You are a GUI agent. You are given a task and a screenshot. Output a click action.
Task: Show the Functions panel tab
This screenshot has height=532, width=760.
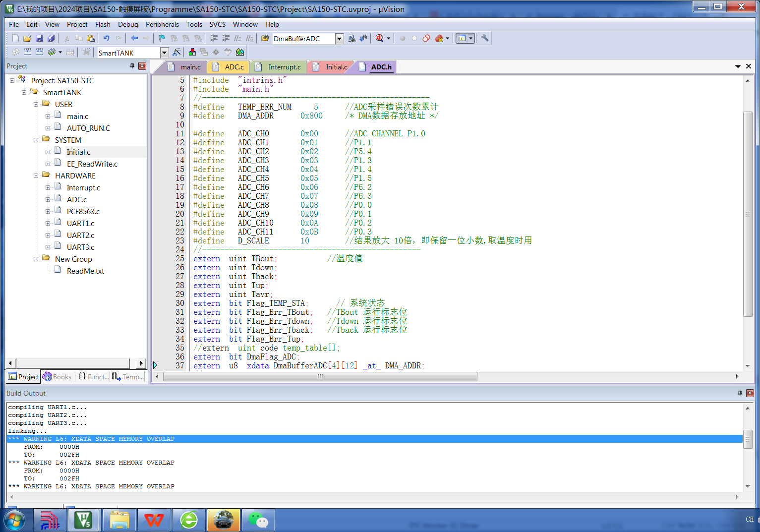94,377
